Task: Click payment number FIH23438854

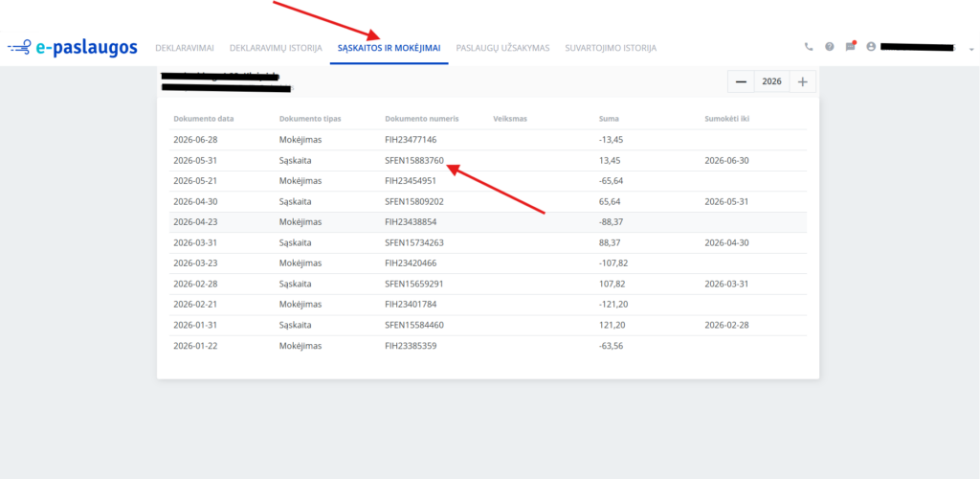Action: (x=411, y=222)
